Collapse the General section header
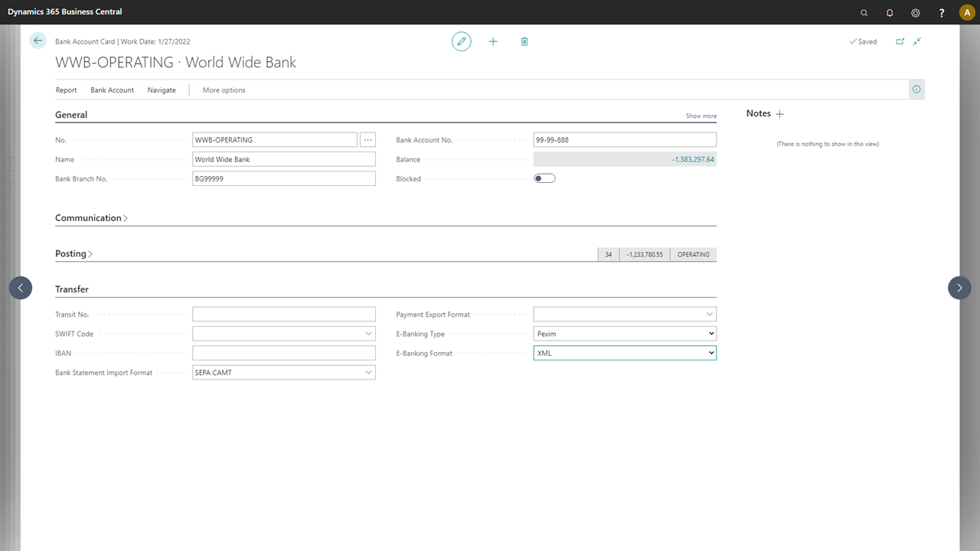This screenshot has height=551, width=980. [71, 115]
